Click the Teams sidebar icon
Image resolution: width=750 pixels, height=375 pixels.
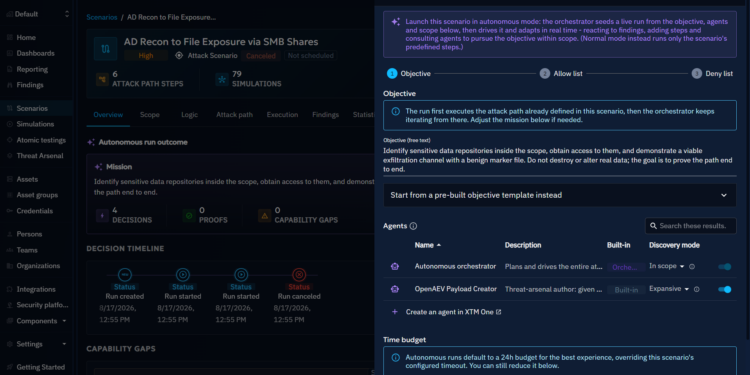[x=10, y=250]
